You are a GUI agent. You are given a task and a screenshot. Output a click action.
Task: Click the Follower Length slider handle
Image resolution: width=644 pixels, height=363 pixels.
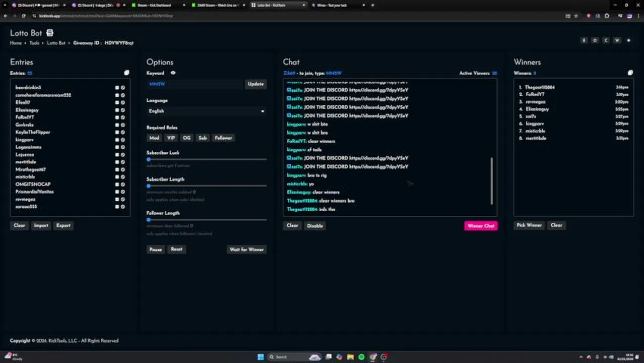[x=149, y=220]
